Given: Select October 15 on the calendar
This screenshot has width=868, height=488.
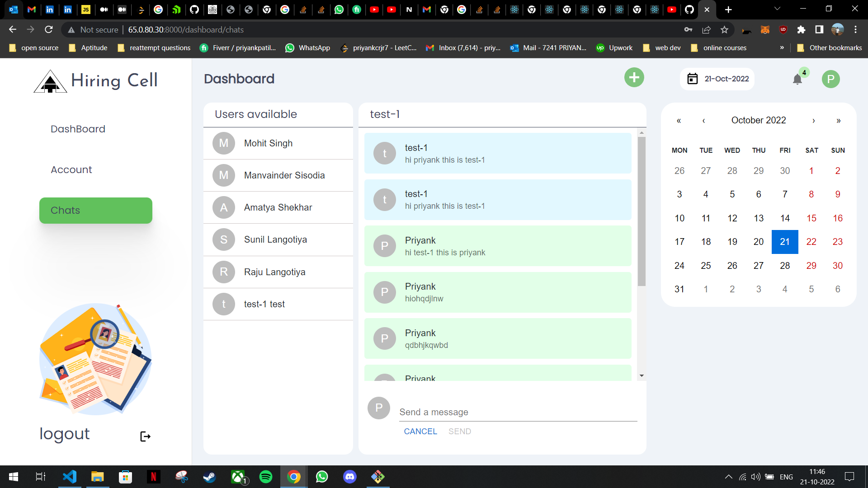Looking at the screenshot, I should 811,218.
